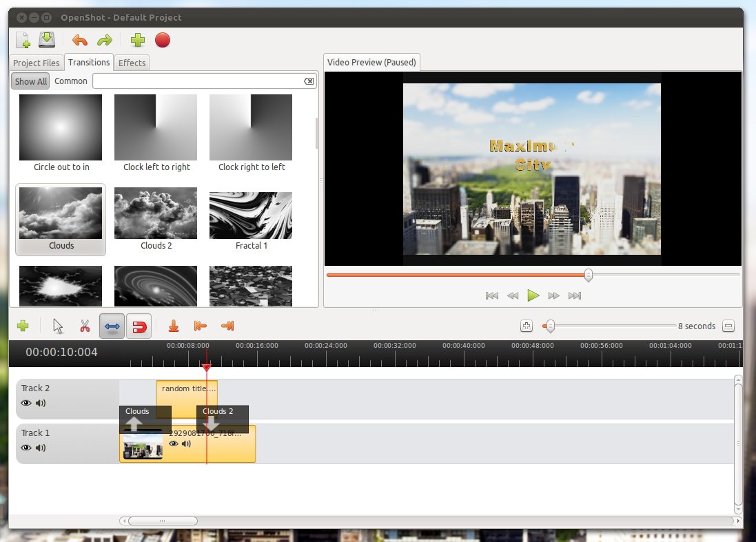Select the Fractal 1 transition
This screenshot has height=542, width=756.
coord(251,220)
